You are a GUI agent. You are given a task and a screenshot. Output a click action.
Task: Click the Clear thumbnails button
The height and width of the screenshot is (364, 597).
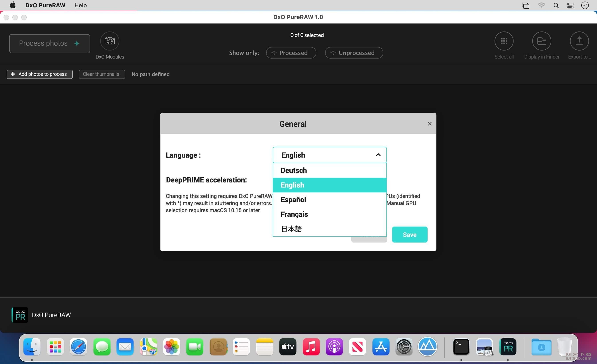coord(101,74)
